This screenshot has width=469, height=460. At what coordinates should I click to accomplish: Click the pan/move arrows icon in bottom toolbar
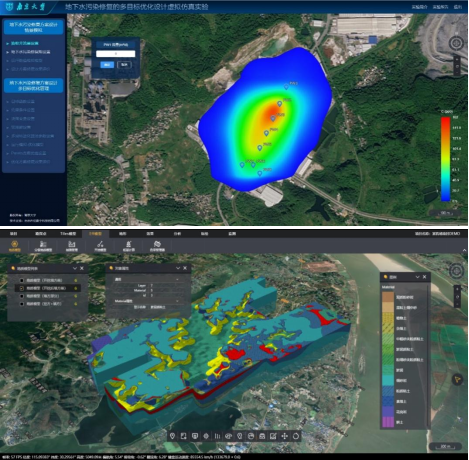point(284,436)
